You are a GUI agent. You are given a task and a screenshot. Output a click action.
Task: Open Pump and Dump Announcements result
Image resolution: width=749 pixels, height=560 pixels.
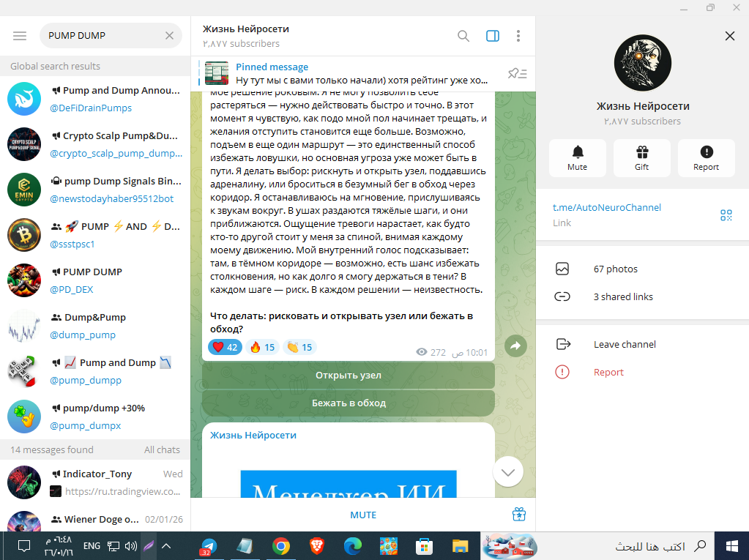point(95,99)
